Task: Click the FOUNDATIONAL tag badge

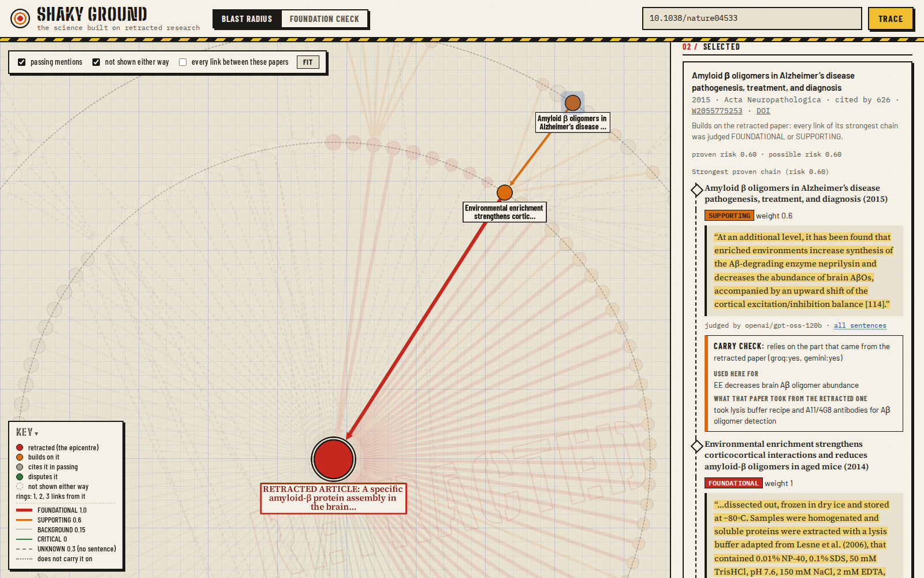Action: coord(733,483)
